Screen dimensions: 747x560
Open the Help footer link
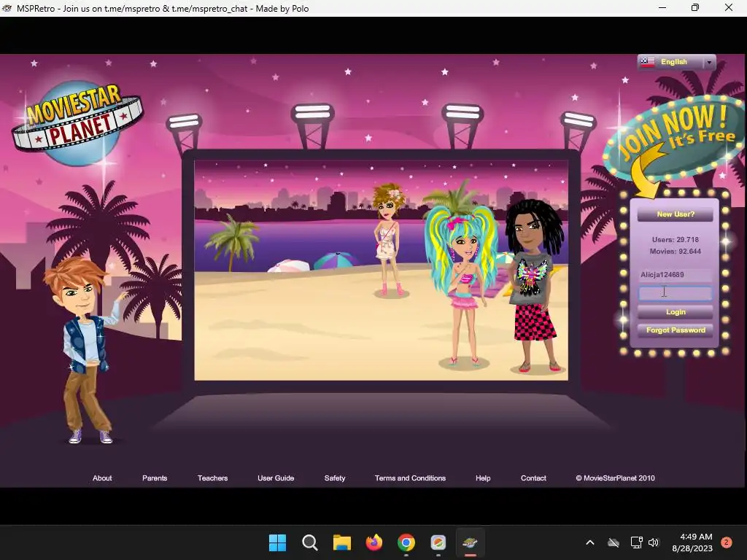coord(483,478)
